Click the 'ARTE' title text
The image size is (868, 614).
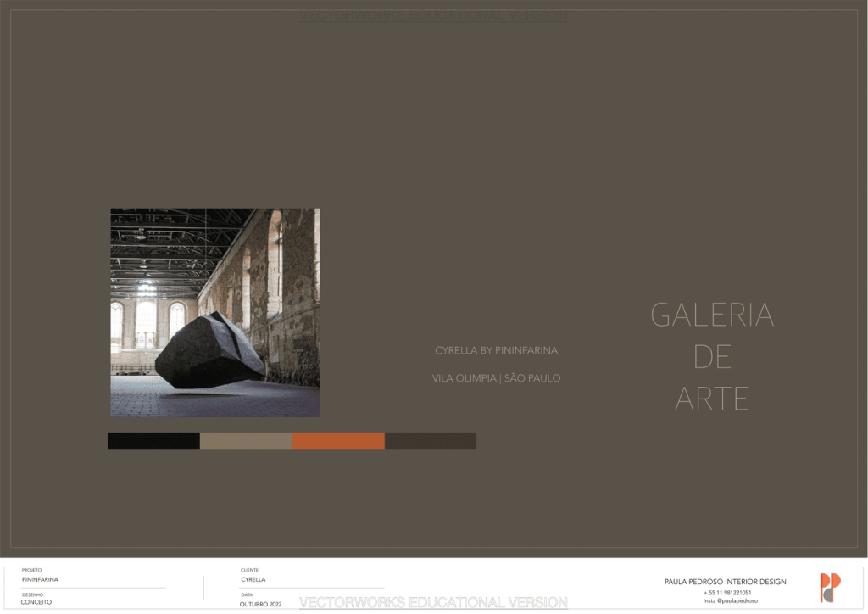pos(712,399)
